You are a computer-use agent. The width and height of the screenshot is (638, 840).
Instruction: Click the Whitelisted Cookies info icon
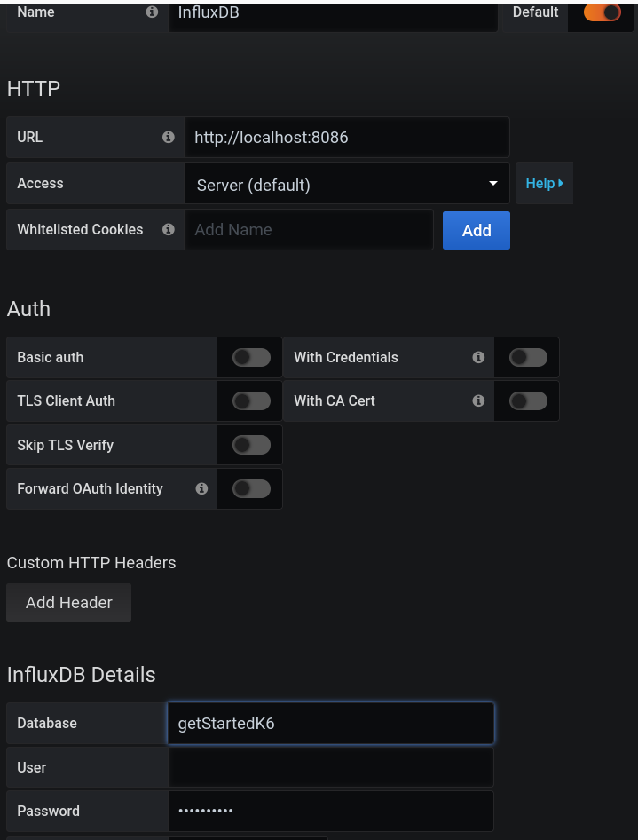(169, 230)
